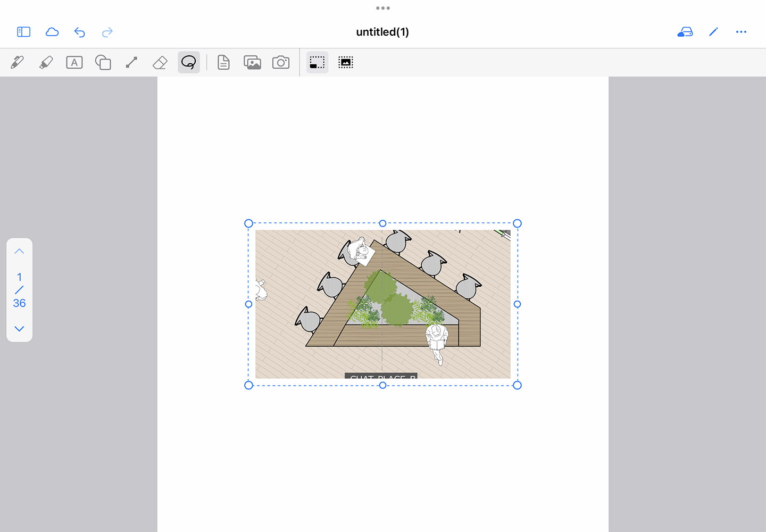Screen dimensions: 766x532
Task: Click the Lasso selection tool
Action: (189, 62)
